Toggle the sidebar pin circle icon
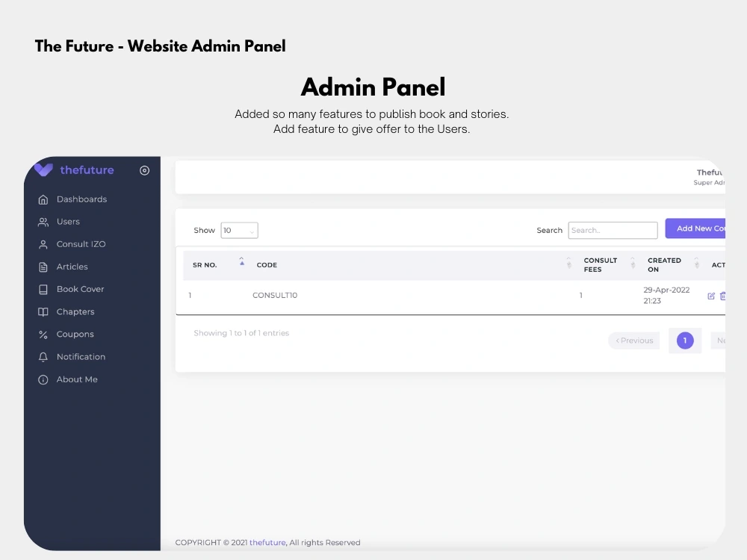 click(x=144, y=170)
